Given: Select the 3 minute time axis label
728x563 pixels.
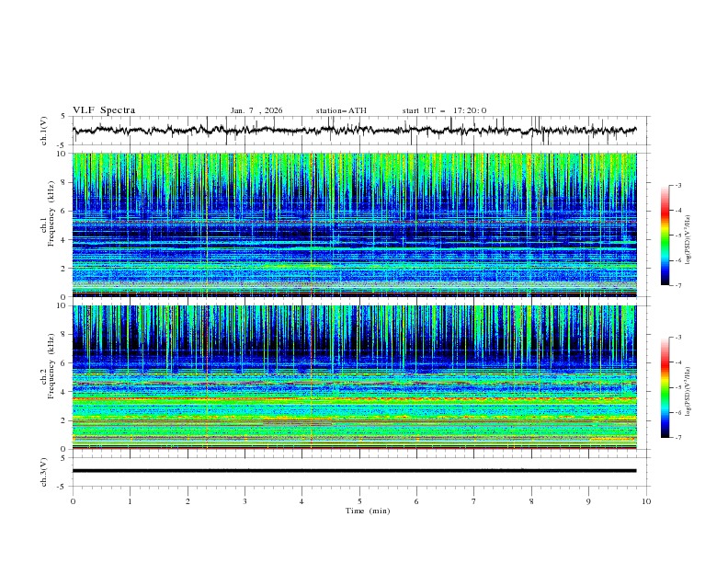Looking at the screenshot, I should pos(245,501).
